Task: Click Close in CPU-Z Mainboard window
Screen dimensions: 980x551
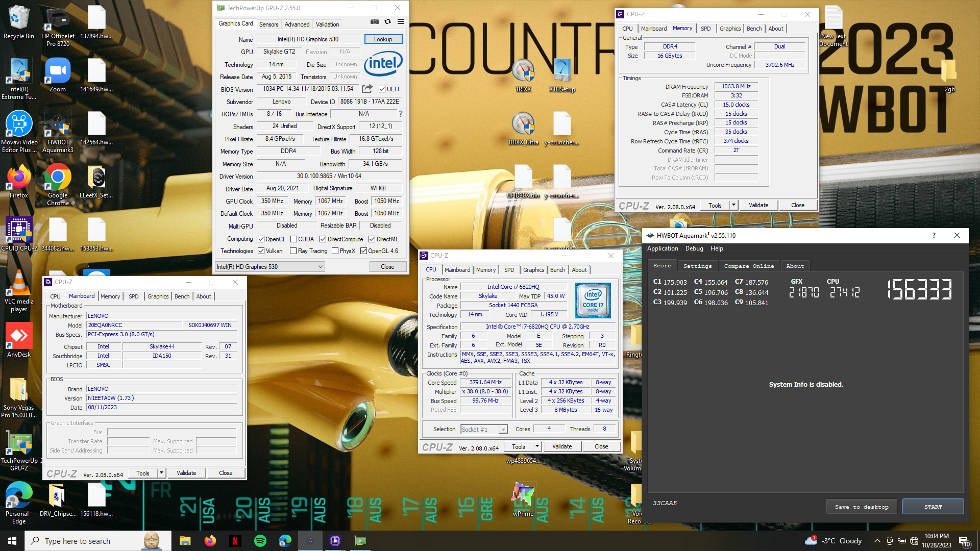Action: coord(226,473)
